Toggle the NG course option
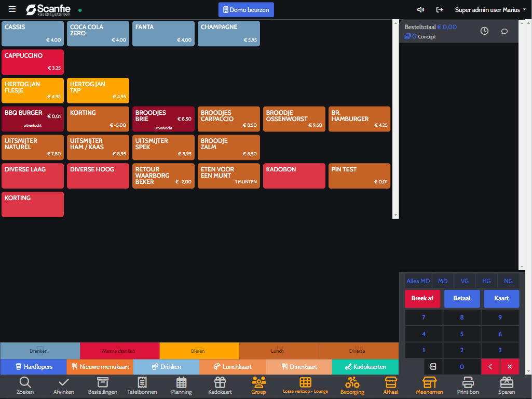This screenshot has width=532, height=399. coord(508,281)
